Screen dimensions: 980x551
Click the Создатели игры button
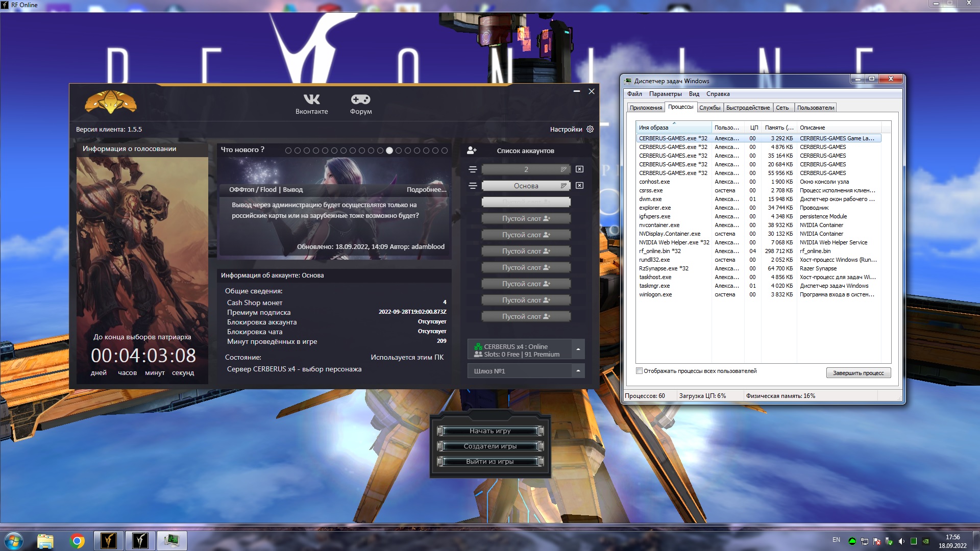tap(490, 446)
